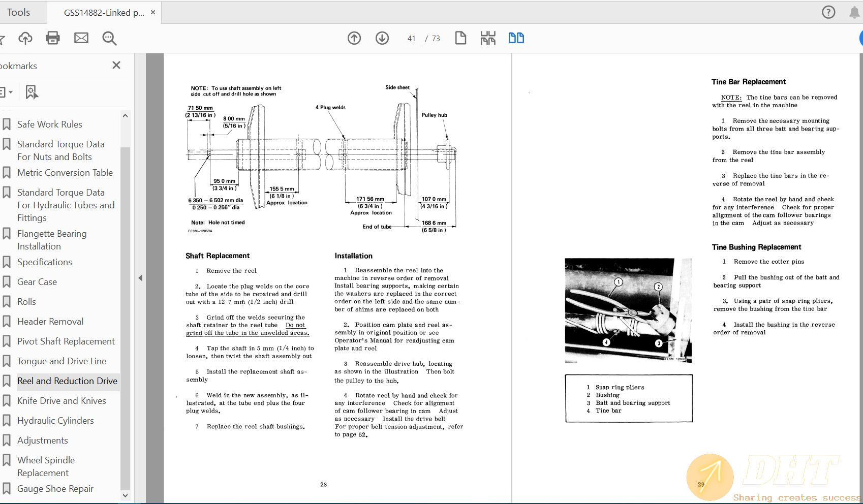Open the find text magnifier tool
Image resolution: width=863 pixels, height=504 pixels.
pyautogui.click(x=109, y=38)
